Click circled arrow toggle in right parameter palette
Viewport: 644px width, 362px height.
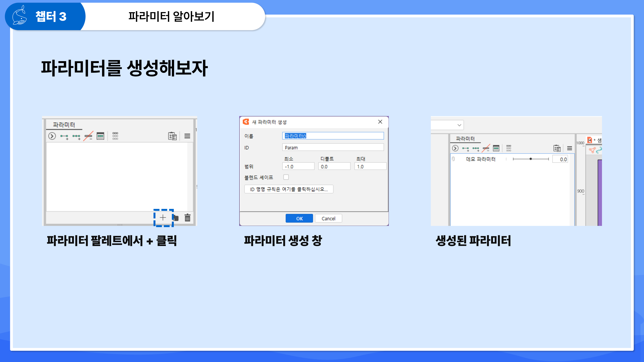click(x=455, y=148)
